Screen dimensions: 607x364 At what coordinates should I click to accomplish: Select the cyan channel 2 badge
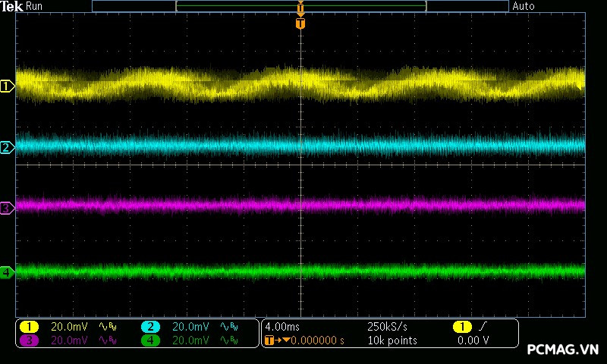click(150, 327)
